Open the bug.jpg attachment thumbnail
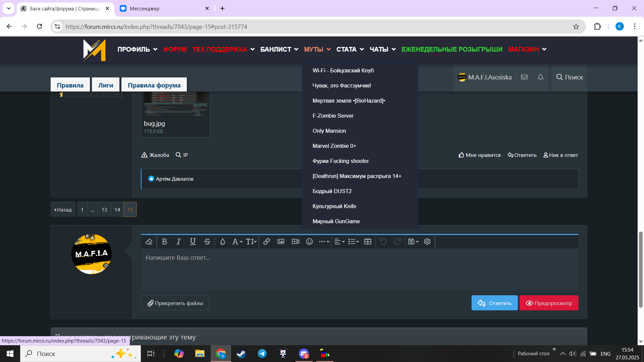This screenshot has width=644, height=362. 175,104
